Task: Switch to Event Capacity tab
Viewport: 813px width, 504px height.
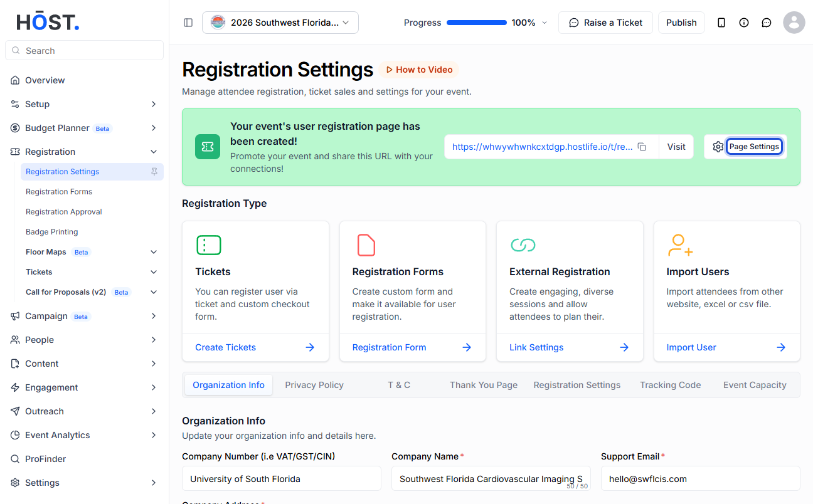Action: click(x=755, y=385)
